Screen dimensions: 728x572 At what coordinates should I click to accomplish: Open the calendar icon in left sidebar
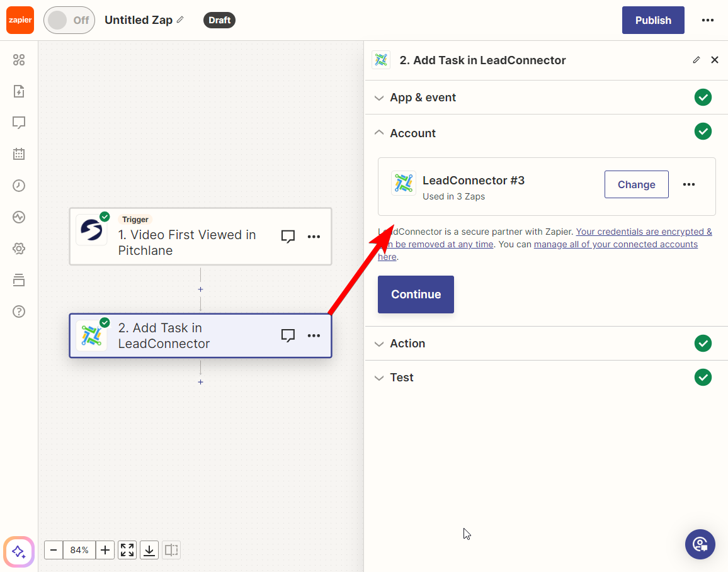click(19, 154)
